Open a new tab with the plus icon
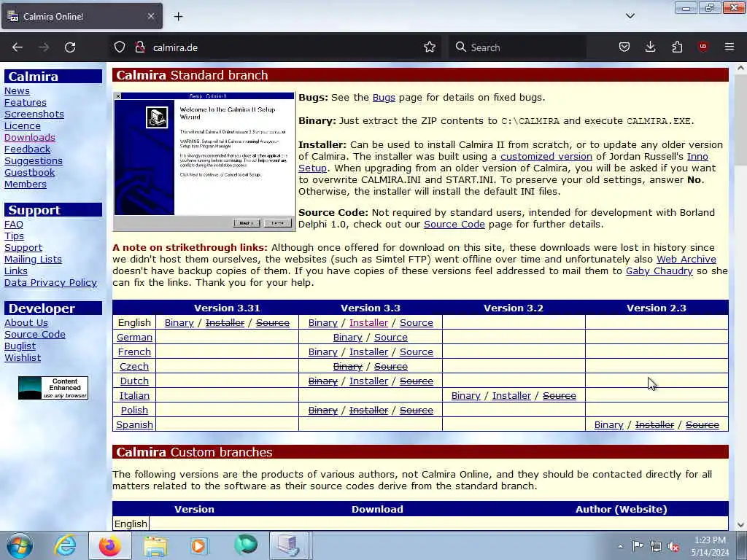Viewport: 747px width, 560px height. [x=178, y=17]
